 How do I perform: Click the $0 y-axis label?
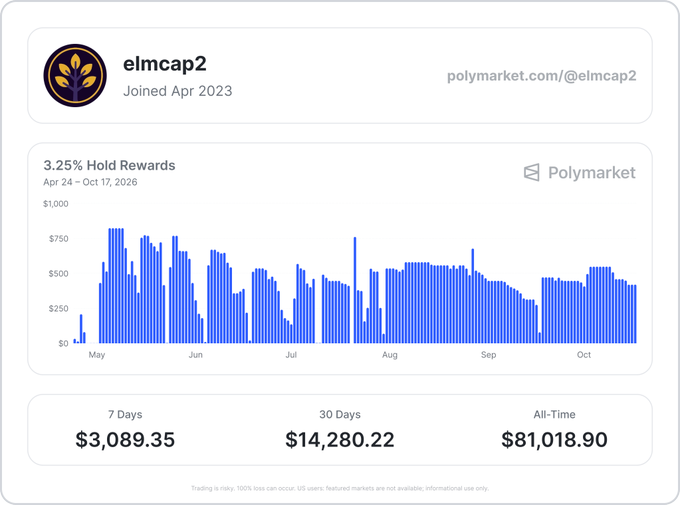(63, 343)
